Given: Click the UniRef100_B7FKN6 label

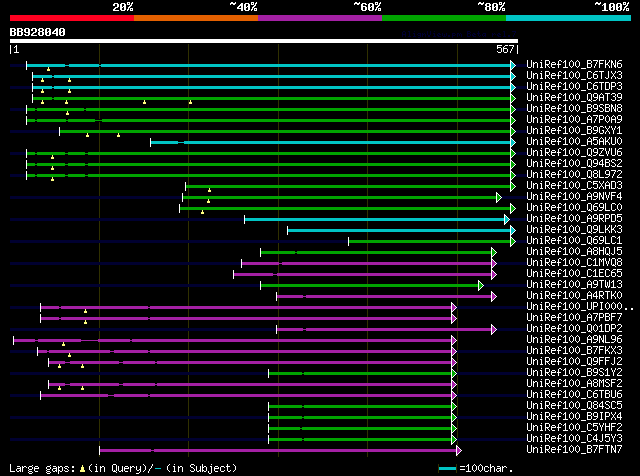Looking at the screenshot, I should [574, 65].
